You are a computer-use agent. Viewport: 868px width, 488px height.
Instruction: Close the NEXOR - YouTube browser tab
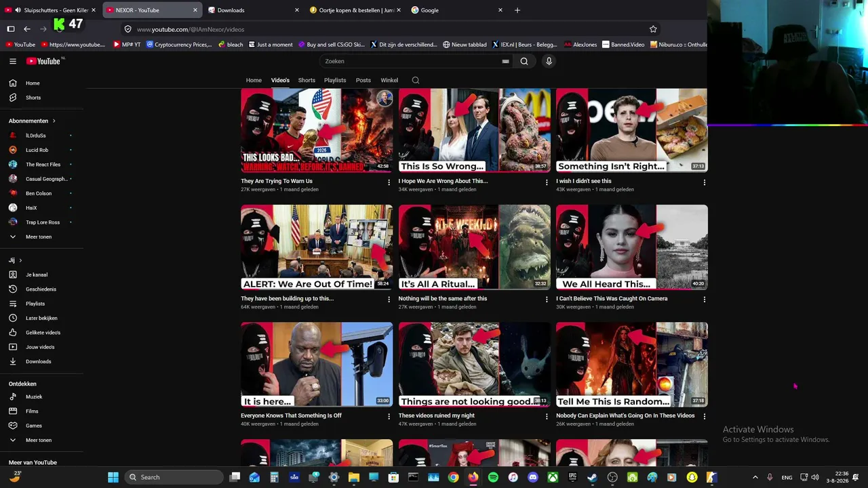pyautogui.click(x=195, y=10)
